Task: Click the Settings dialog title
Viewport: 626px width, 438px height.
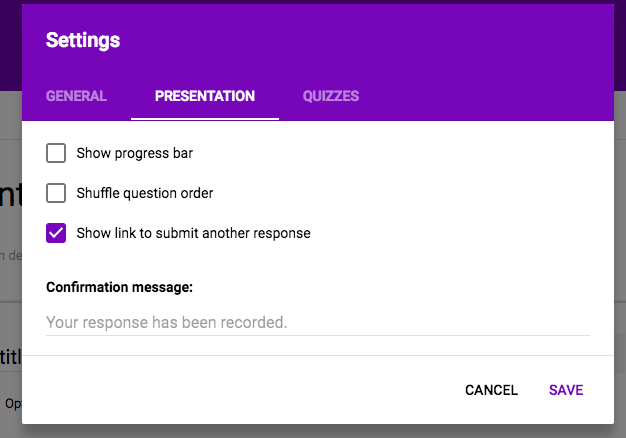Action: [83, 41]
